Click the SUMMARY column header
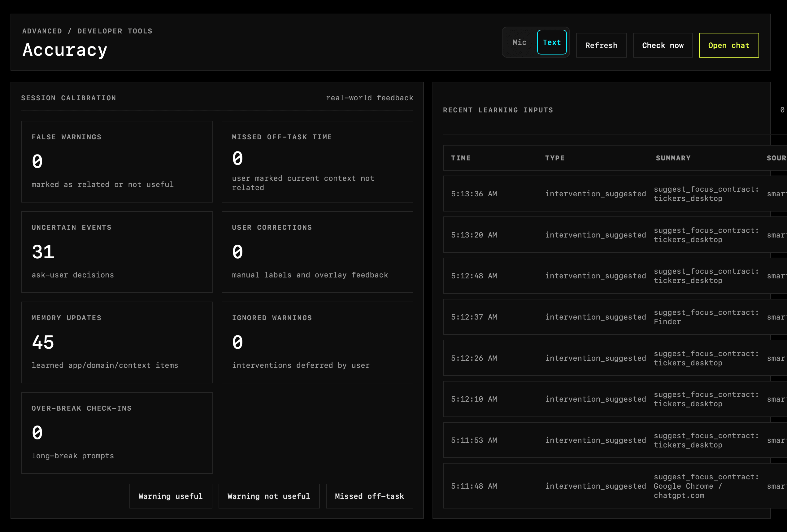Viewport: 787px width, 532px height. tap(673, 158)
